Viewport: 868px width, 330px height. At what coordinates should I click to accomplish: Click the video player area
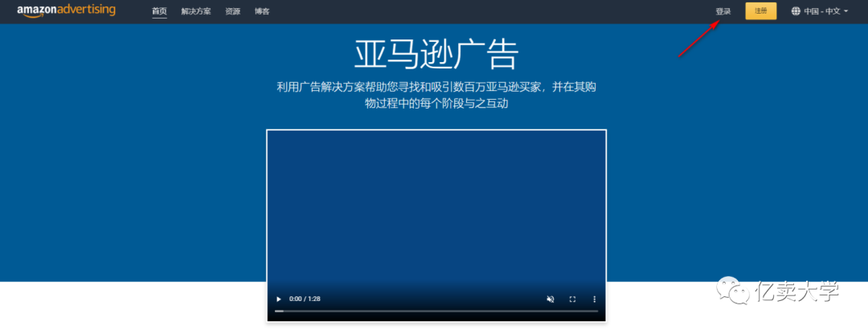coord(436,225)
